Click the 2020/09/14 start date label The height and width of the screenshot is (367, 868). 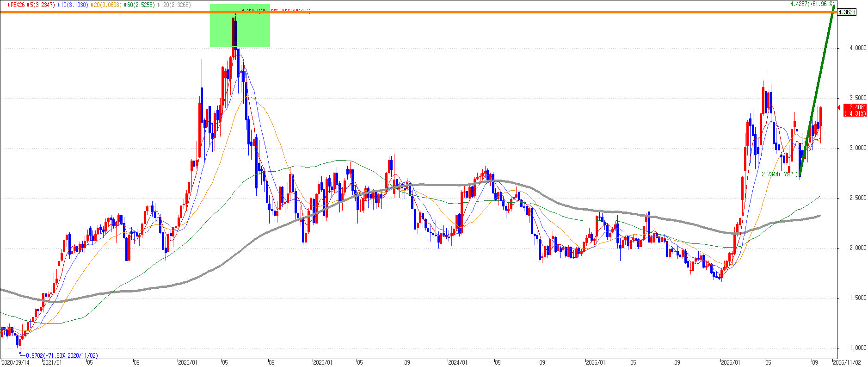pyautogui.click(x=15, y=363)
